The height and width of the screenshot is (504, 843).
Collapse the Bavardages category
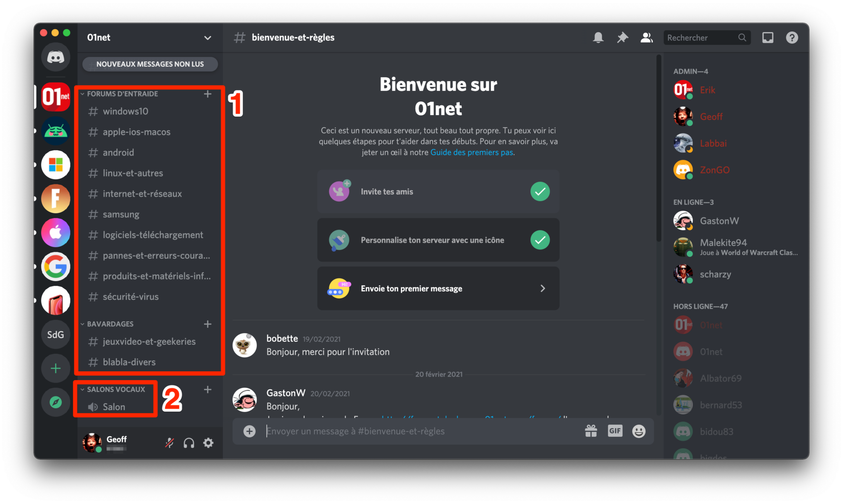(107, 324)
